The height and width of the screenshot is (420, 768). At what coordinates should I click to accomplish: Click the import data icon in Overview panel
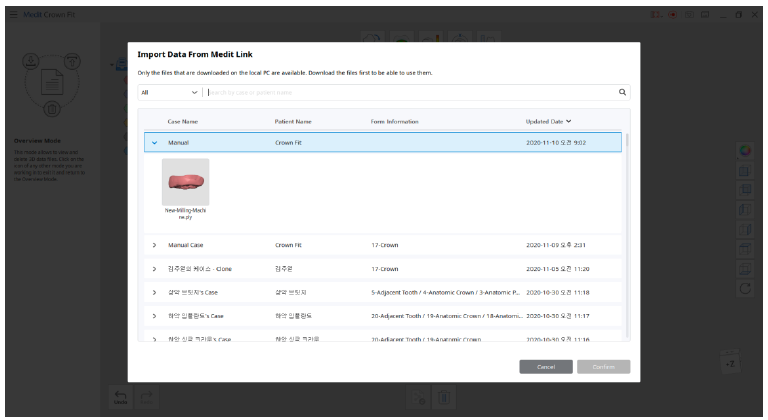tap(30, 61)
